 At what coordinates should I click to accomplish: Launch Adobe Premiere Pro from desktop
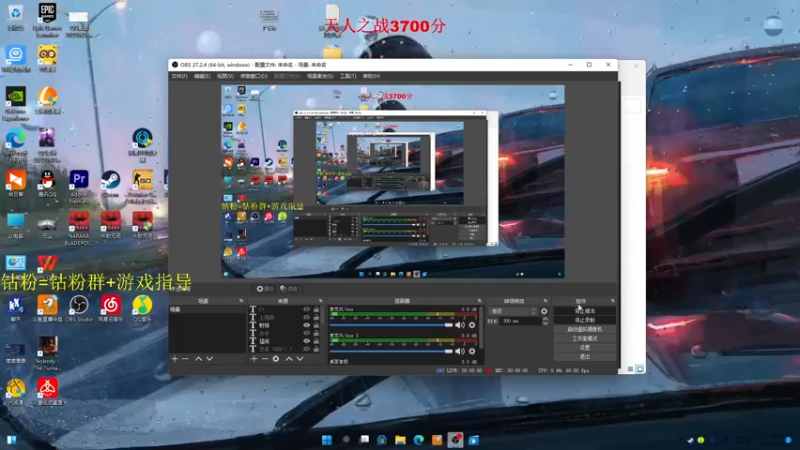point(79,186)
